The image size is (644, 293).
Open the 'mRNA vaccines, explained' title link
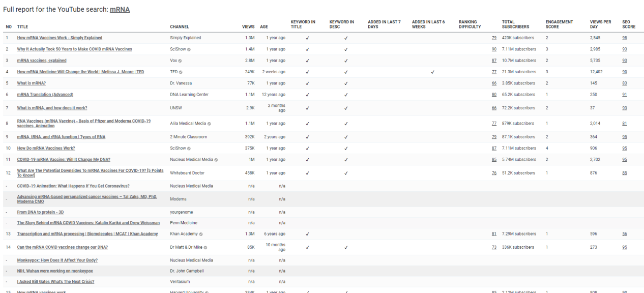click(x=42, y=61)
